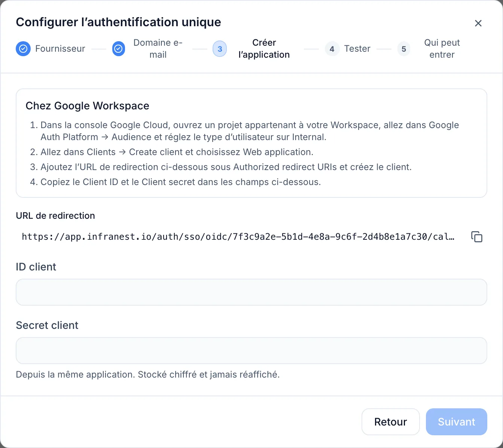Click the Fournisseur completed checkmark icon
Screen dimensions: 503x448
23,49
